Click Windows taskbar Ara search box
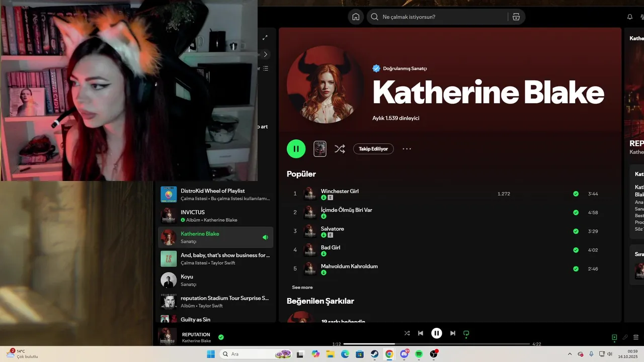The image size is (644, 362). [256, 354]
